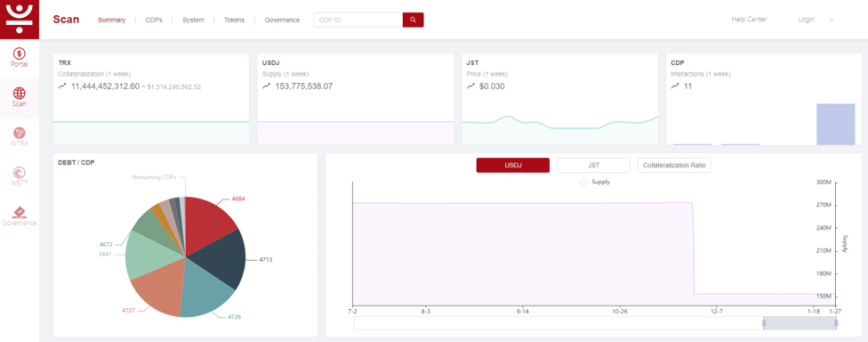Viewport: 868px width, 342px height.
Task: Click the Scan title heading
Action: point(66,20)
